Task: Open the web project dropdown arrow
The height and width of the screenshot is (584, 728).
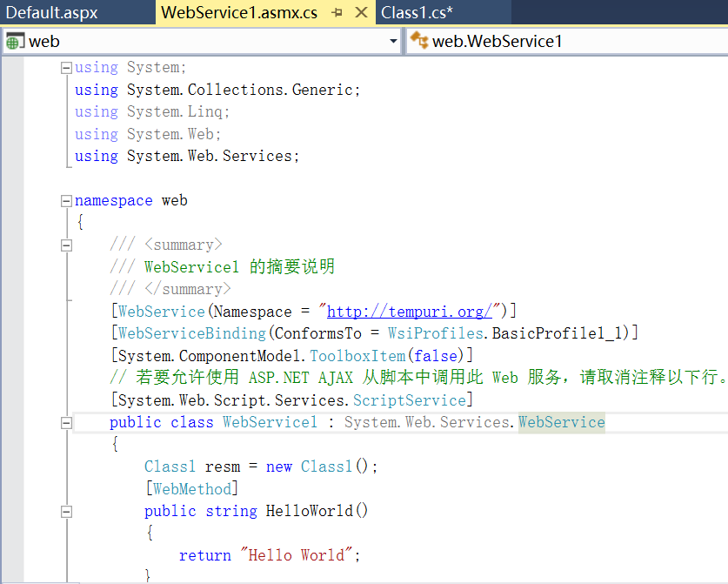Action: click(x=393, y=42)
